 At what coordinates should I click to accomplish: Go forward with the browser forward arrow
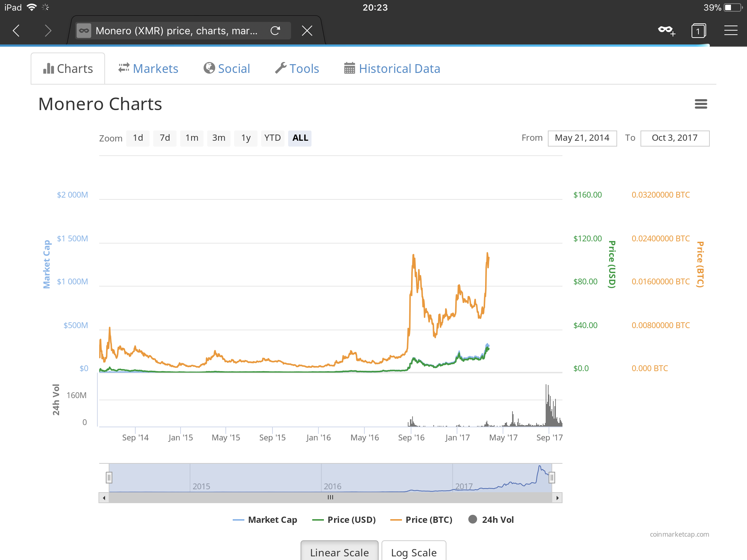[48, 31]
